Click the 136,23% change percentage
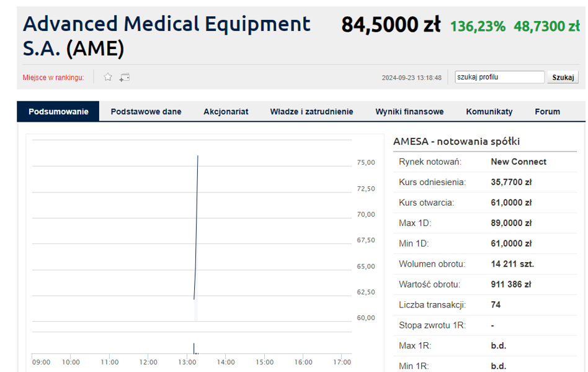This screenshot has width=588, height=372. [478, 26]
